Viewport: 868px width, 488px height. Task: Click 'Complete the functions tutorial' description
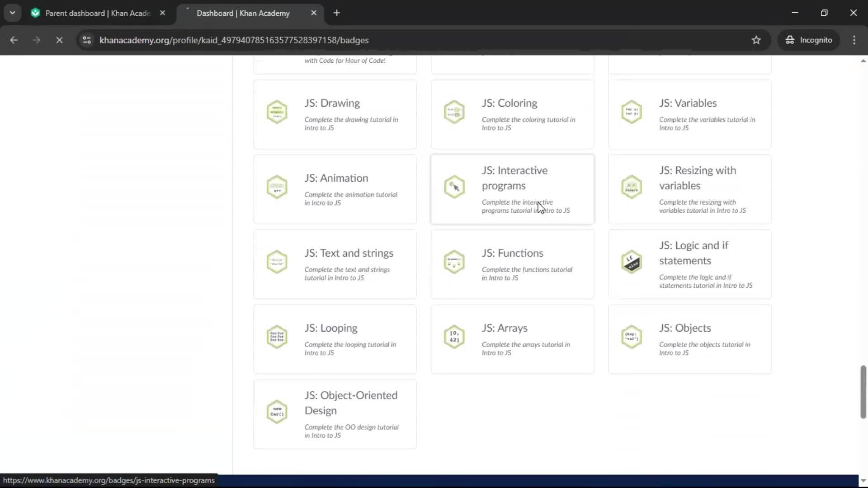pyautogui.click(x=527, y=274)
